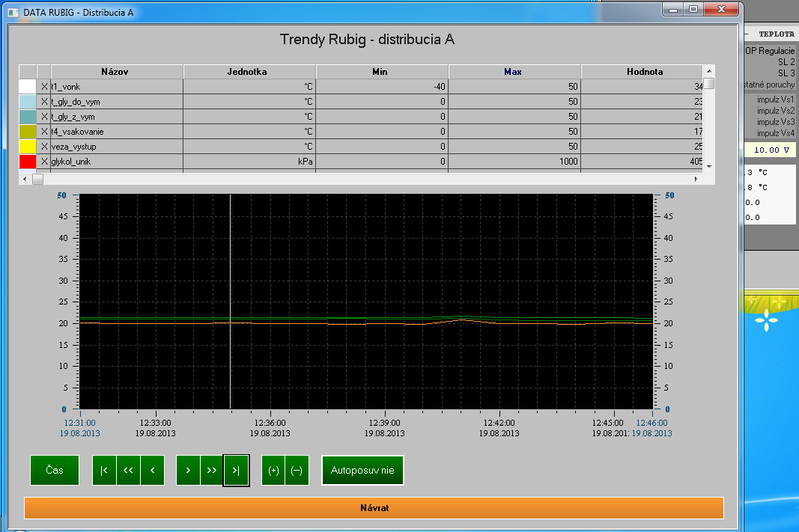This screenshot has width=799, height=532.
Task: Toggle the X checkbox for t_gly_do_vym
Action: pos(44,101)
